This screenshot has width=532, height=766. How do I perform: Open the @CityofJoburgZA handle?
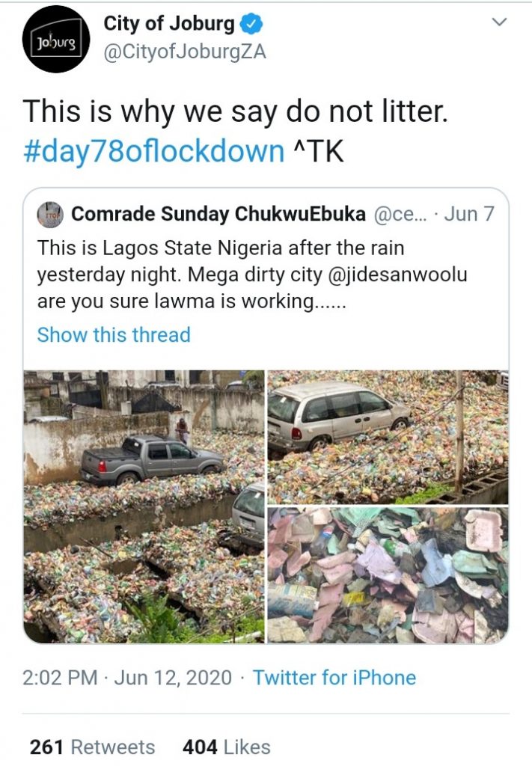pos(184,52)
